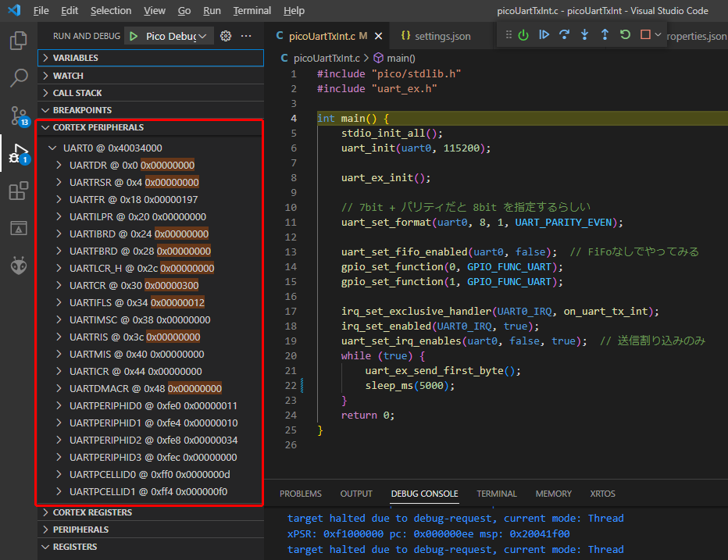
Task: Open the Terminal menu
Action: point(252,11)
